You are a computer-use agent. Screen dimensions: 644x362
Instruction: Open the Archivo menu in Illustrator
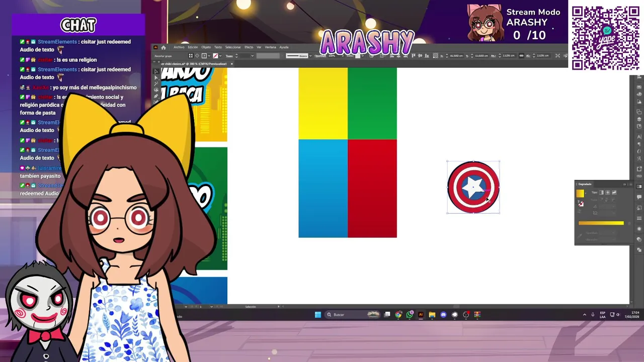click(179, 47)
